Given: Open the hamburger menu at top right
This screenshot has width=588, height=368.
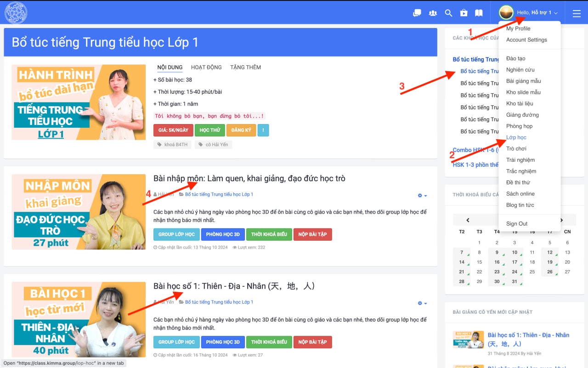Looking at the screenshot, I should [x=577, y=14].
